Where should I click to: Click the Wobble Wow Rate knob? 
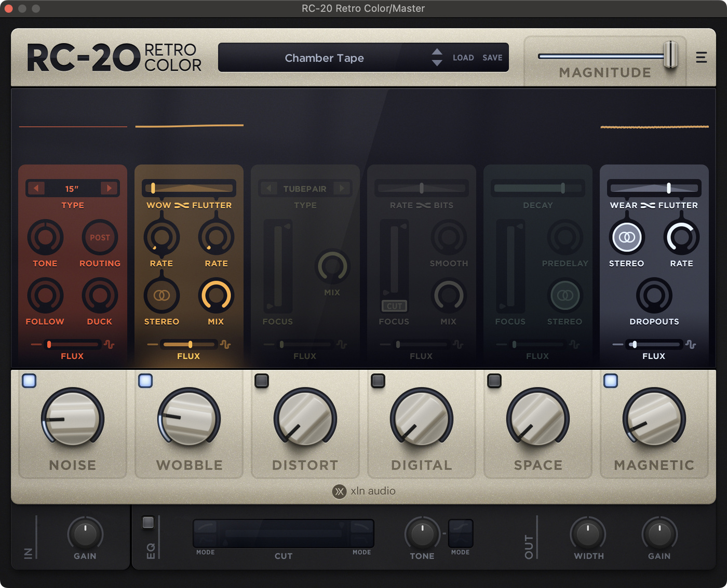pyautogui.click(x=161, y=237)
